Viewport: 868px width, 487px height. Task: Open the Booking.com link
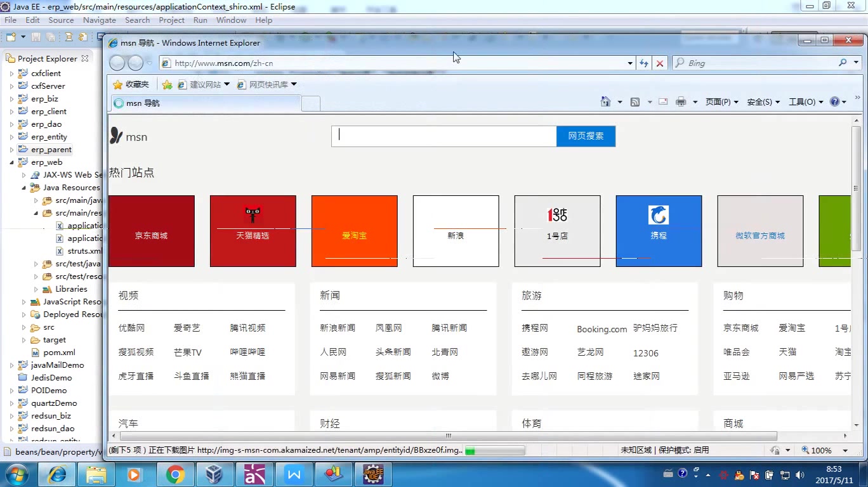pos(602,329)
